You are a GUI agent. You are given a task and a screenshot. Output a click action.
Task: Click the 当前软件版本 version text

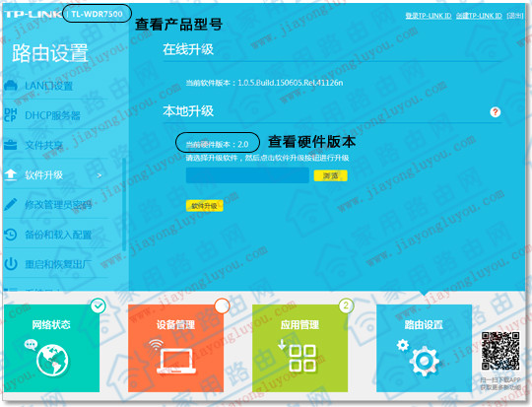click(x=264, y=83)
